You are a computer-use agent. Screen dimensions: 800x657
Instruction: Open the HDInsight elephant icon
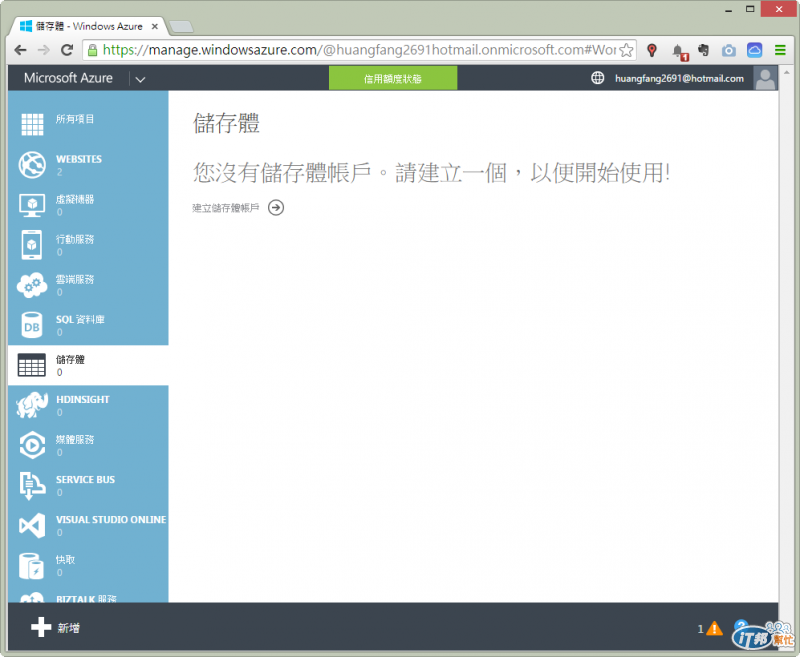tap(32, 405)
